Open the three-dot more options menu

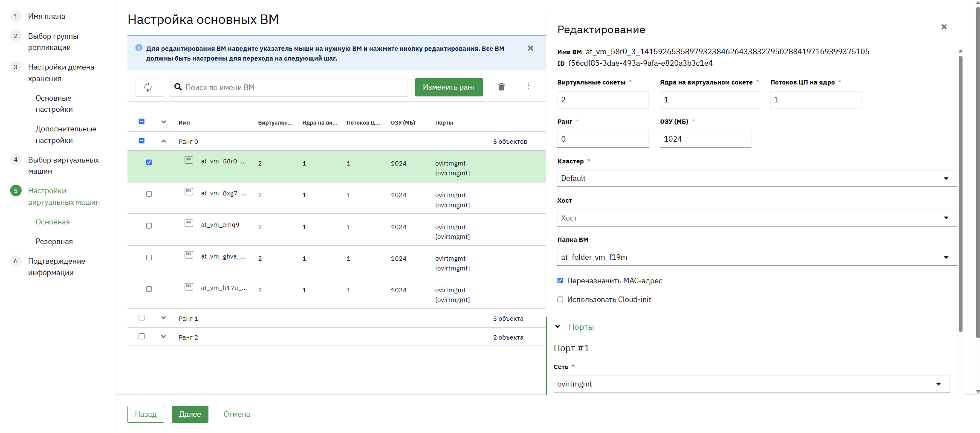(528, 86)
